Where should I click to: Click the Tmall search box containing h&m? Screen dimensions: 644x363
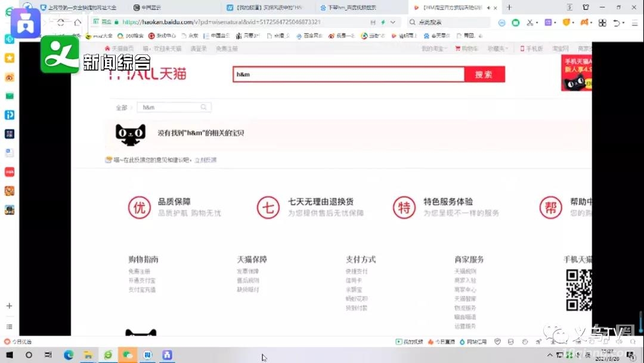pos(348,75)
